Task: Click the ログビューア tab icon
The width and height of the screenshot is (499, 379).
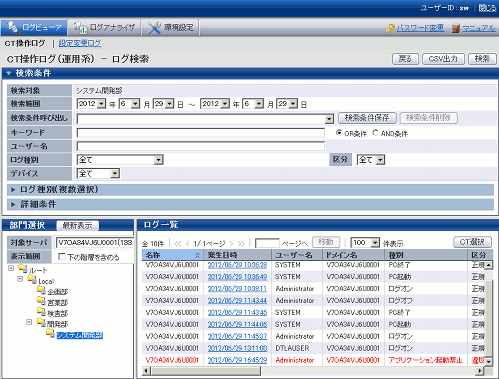Action: coord(13,27)
